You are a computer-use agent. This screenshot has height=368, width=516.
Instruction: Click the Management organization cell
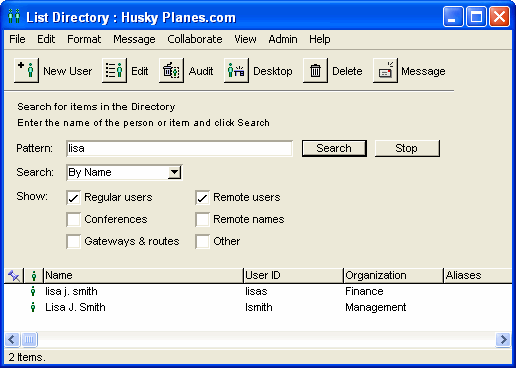376,307
